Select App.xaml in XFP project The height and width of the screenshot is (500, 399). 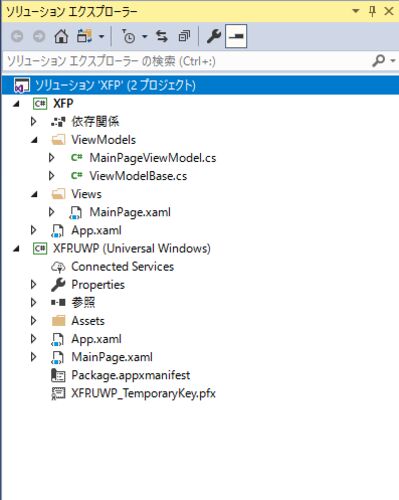click(x=96, y=230)
